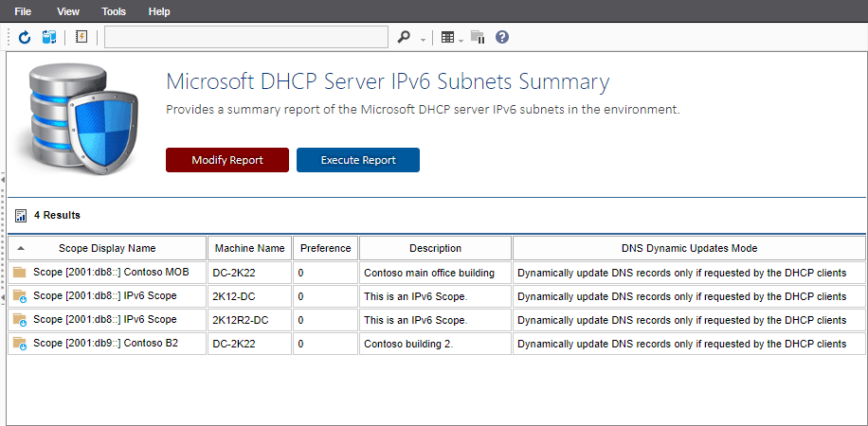Click the Machine Name column header
Viewport: 868px width, 426px height.
coord(249,248)
